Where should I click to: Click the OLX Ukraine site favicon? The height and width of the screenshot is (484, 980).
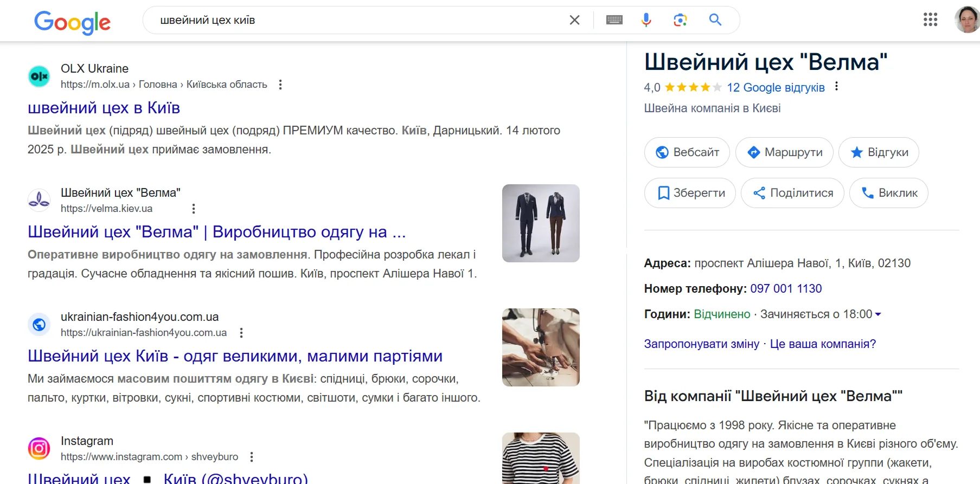(x=39, y=76)
